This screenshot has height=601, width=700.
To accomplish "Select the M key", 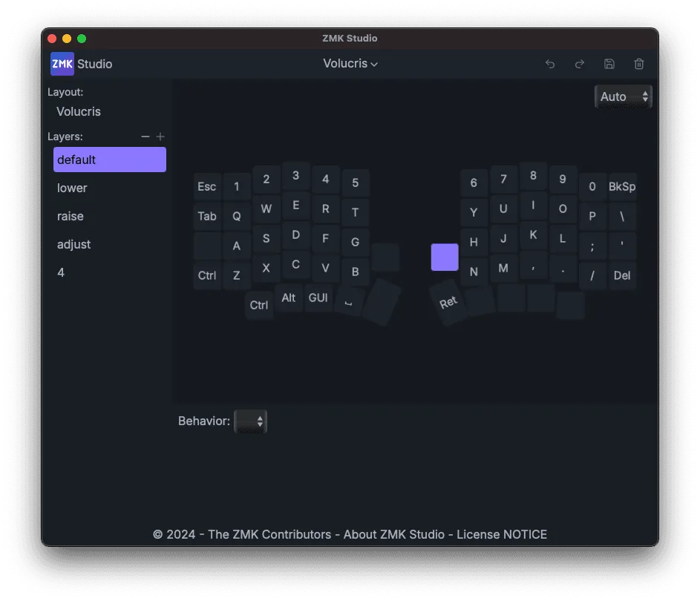I will click(x=503, y=268).
